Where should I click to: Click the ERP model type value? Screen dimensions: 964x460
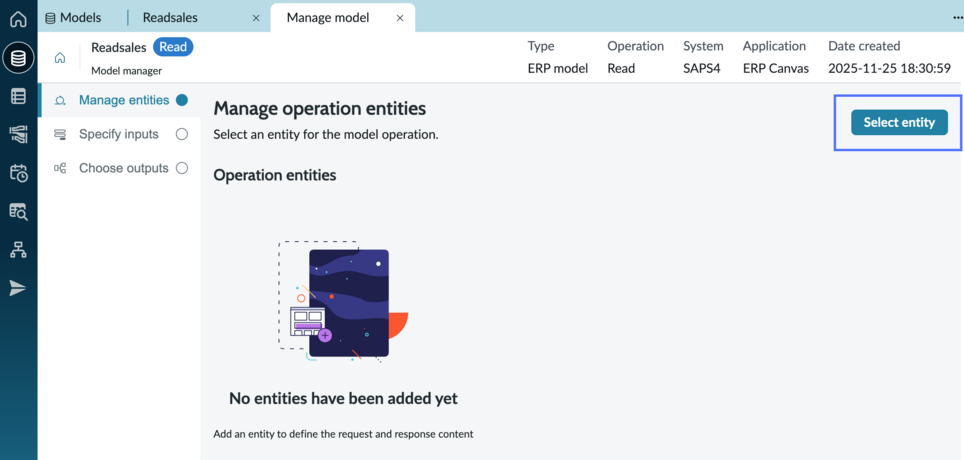(x=558, y=68)
